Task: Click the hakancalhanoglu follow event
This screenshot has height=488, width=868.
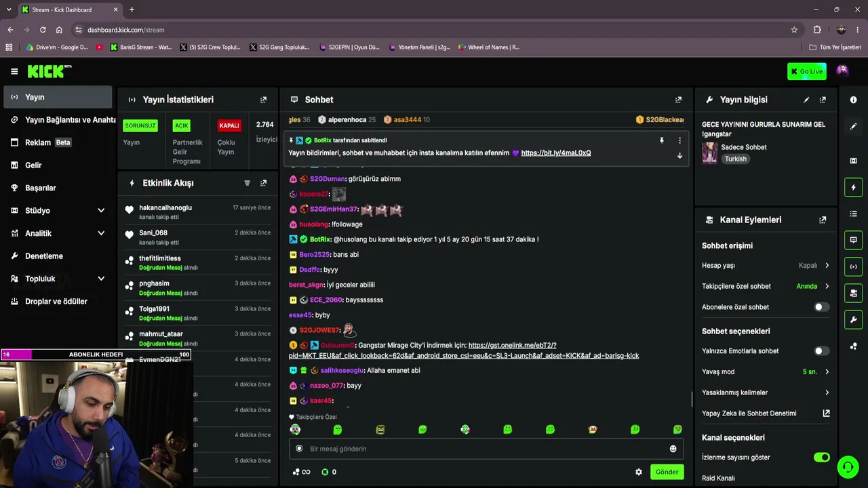Action: pos(198,211)
